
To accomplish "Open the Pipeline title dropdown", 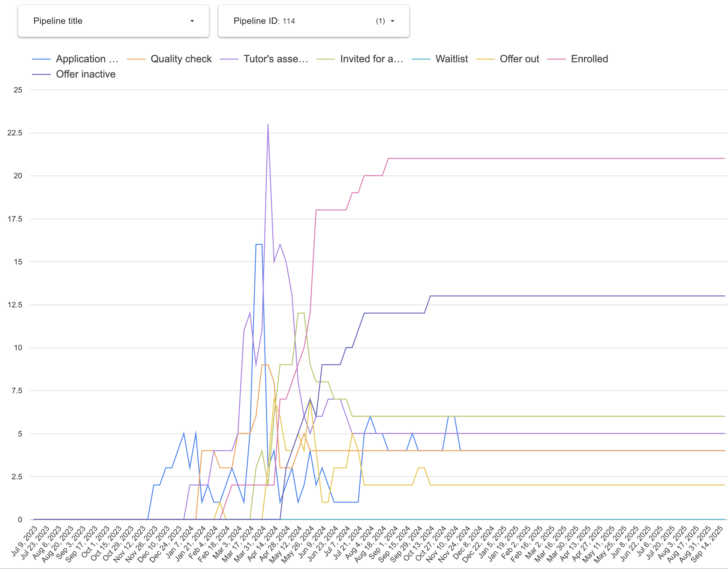I will click(113, 21).
